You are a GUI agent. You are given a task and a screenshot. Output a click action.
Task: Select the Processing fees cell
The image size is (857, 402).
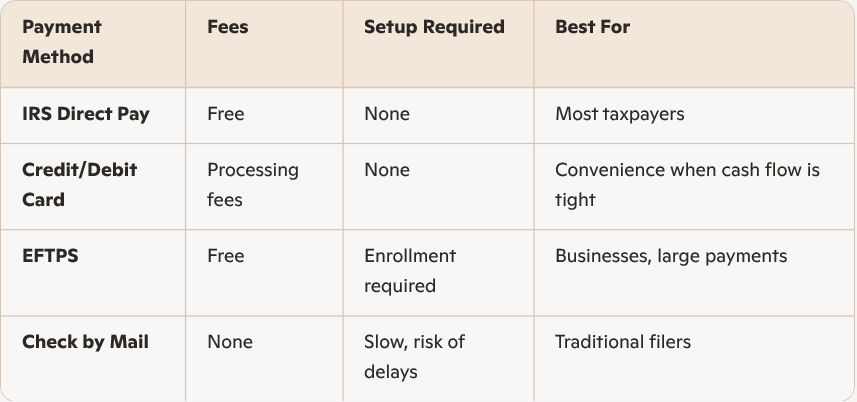pos(253,185)
